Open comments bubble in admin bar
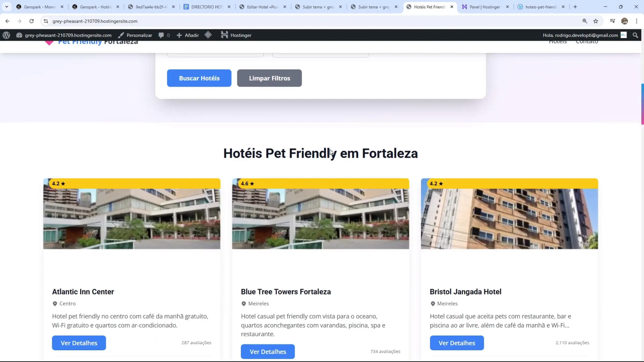Screen dimensions: 644x362 tap(164, 35)
